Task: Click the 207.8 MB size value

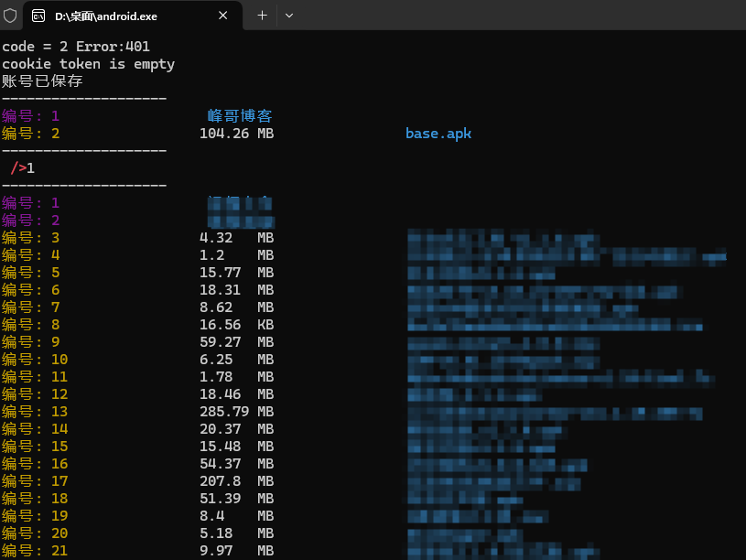Action: click(236, 481)
